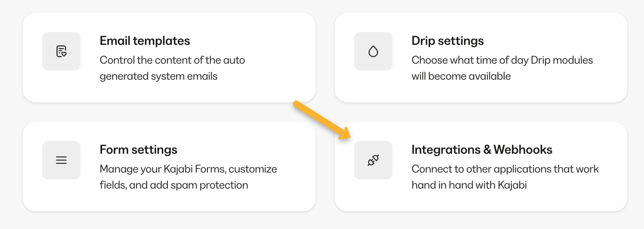Click the Form settings lines icon
The image size is (644, 229).
(61, 160)
